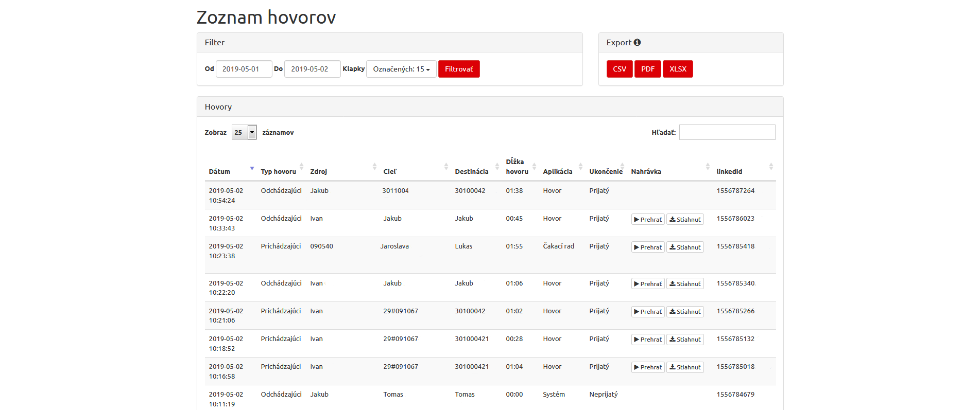
Task: Click duration 00:28
Action: click(514, 339)
